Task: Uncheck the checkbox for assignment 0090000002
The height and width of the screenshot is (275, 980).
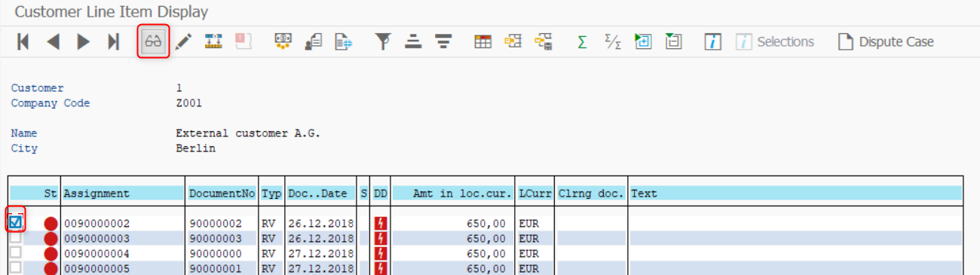Action: [x=15, y=222]
